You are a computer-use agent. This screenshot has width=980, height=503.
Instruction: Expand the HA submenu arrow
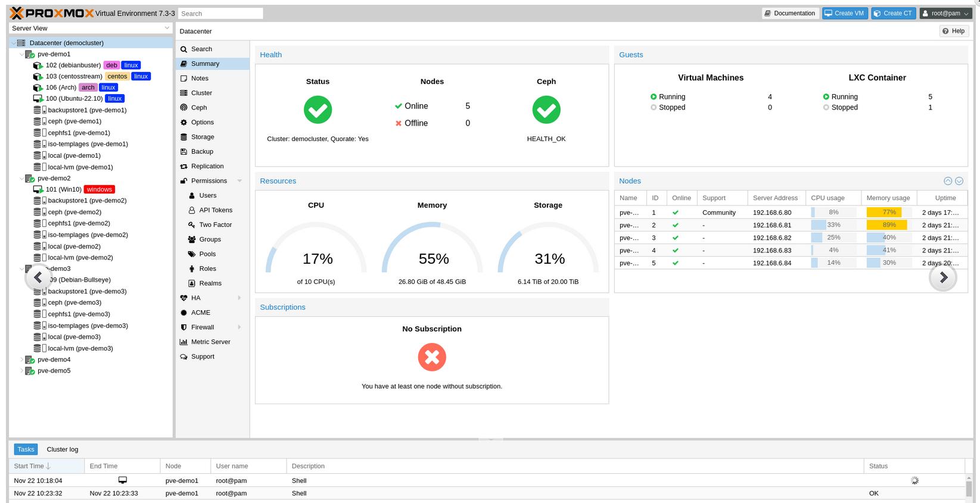tap(239, 298)
